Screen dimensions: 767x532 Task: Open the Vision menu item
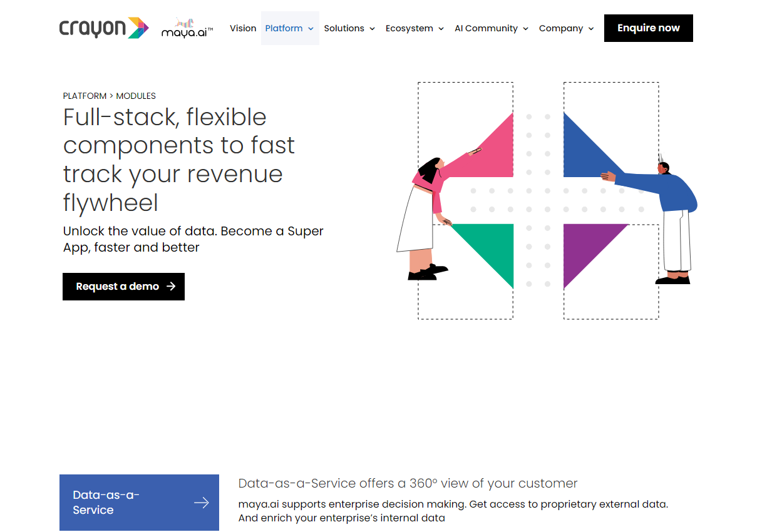(243, 28)
